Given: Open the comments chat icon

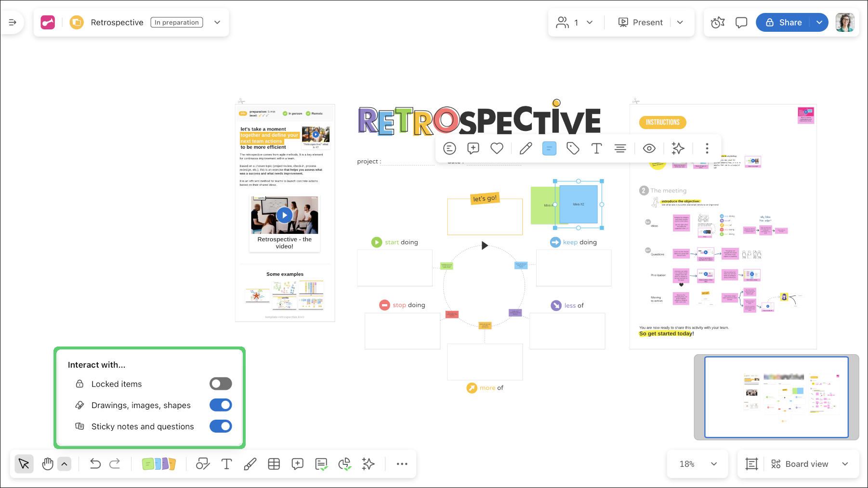Looking at the screenshot, I should coord(741,23).
